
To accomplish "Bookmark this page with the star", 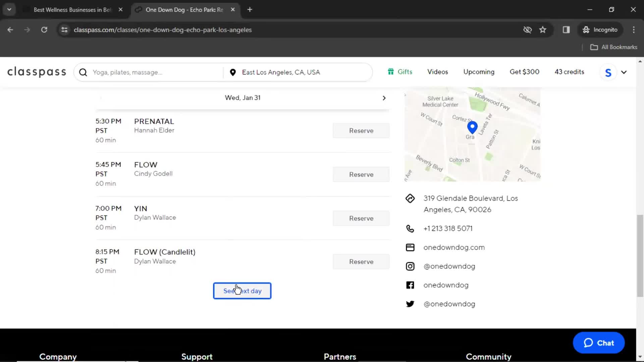I will 543,30.
